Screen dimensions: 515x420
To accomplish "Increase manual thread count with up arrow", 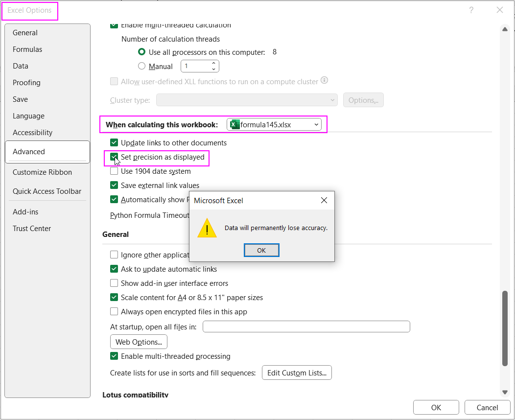I will click(x=214, y=63).
